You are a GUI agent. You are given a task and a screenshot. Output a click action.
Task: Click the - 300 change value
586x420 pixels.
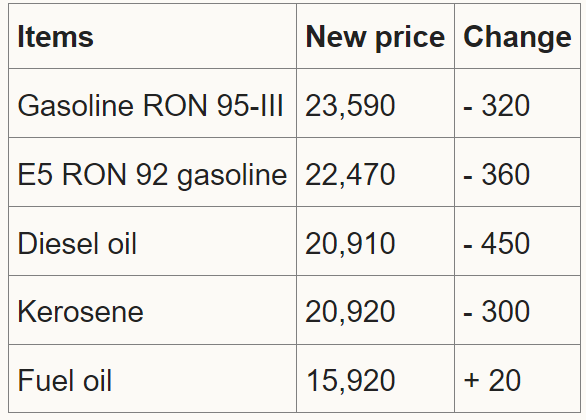(497, 313)
